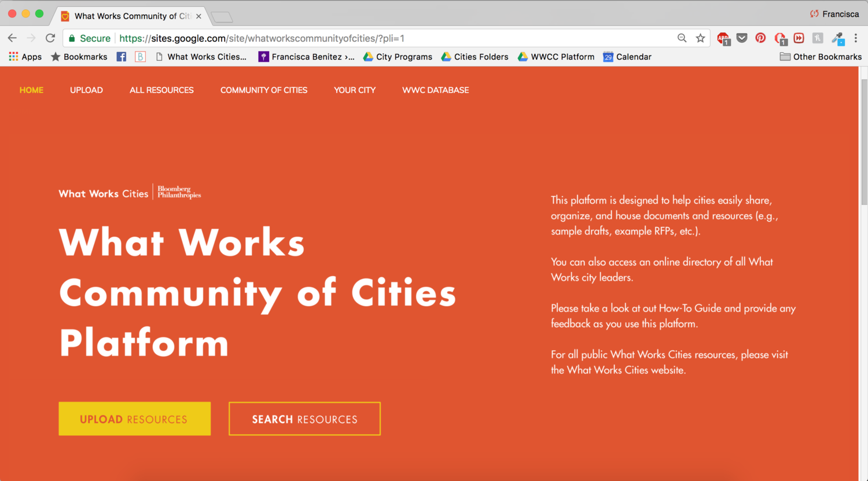The image size is (868, 481).
Task: Open the red stop-hand AdBlock extension
Action: click(780, 39)
